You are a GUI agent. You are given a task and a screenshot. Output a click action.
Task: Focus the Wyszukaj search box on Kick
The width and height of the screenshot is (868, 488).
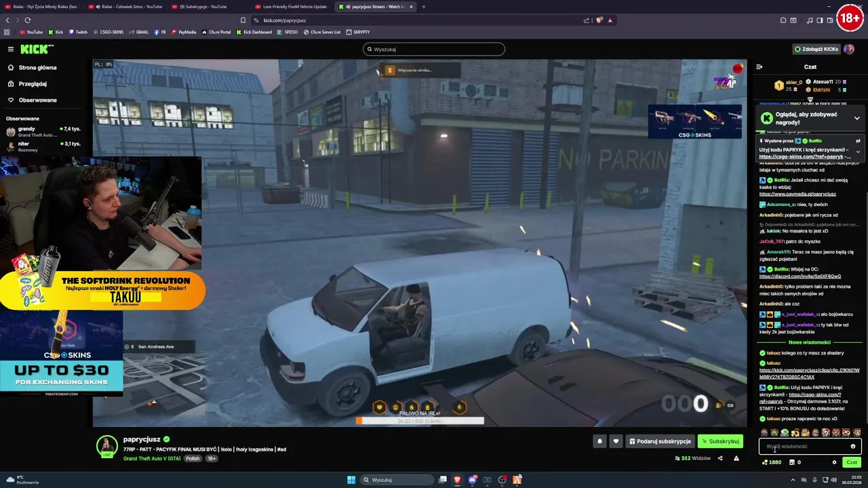(x=434, y=49)
